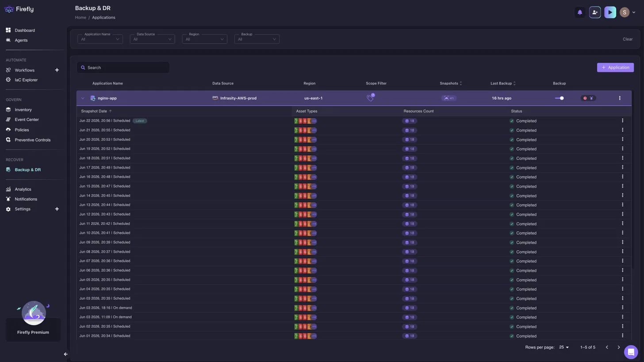The image size is (644, 362).
Task: Open Event Center
Action: pos(27,119)
